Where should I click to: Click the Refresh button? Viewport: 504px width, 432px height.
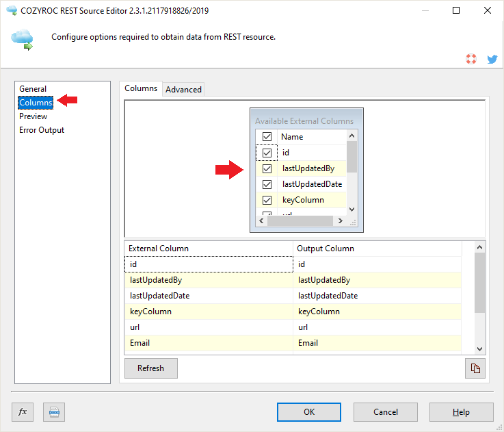(150, 368)
